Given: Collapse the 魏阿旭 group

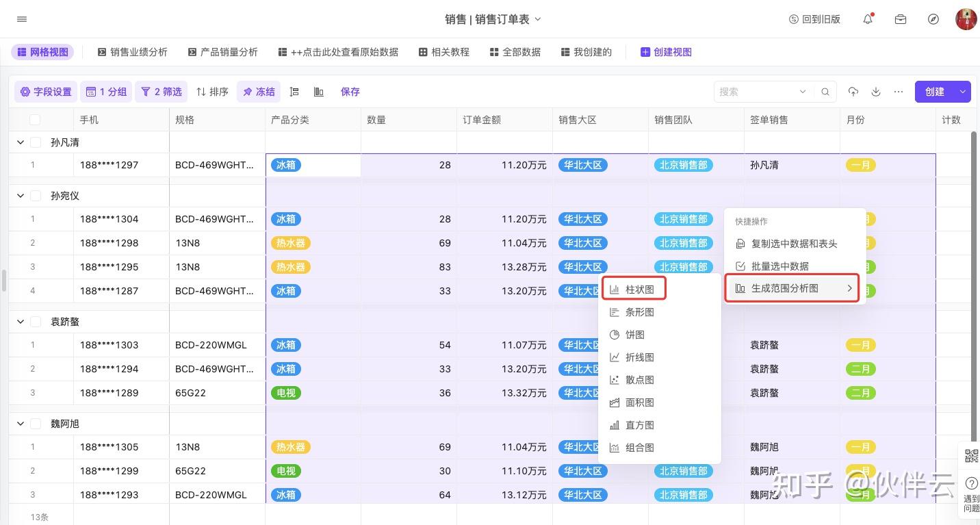Looking at the screenshot, I should coord(21,424).
